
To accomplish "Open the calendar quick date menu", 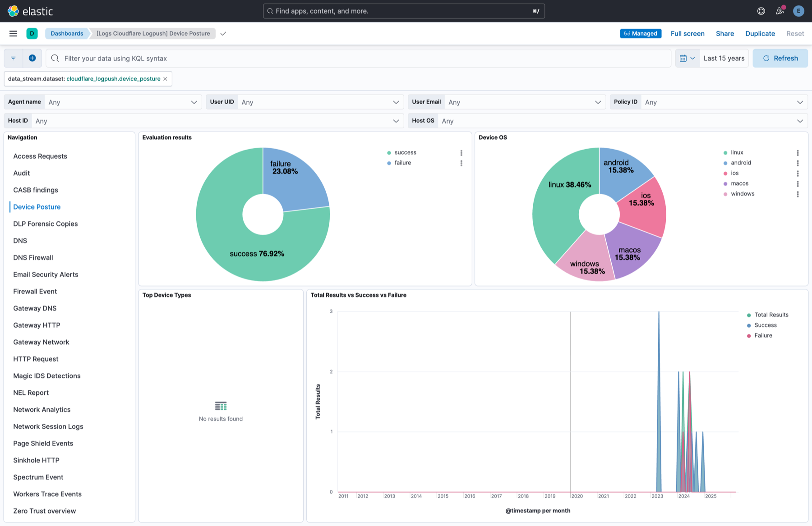I will click(x=687, y=58).
